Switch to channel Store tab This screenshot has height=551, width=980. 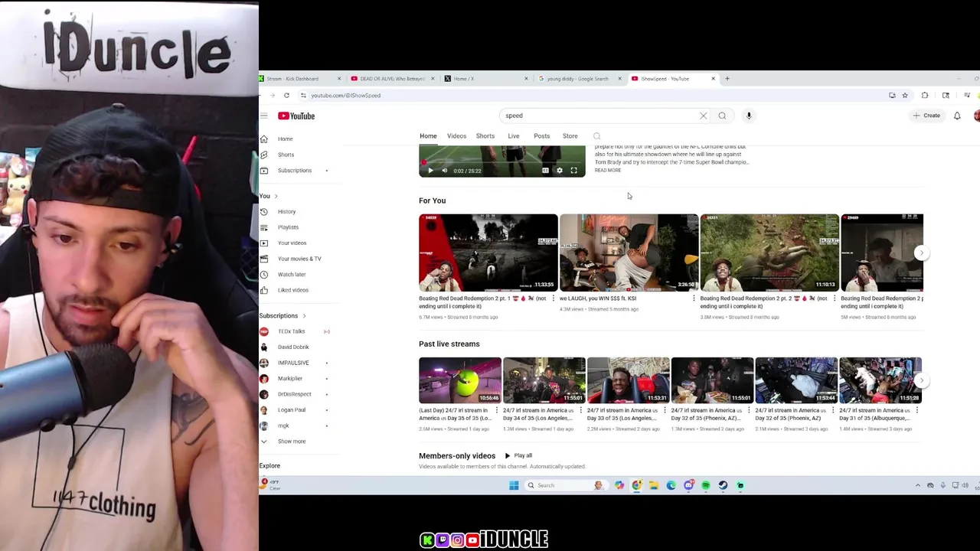570,136
